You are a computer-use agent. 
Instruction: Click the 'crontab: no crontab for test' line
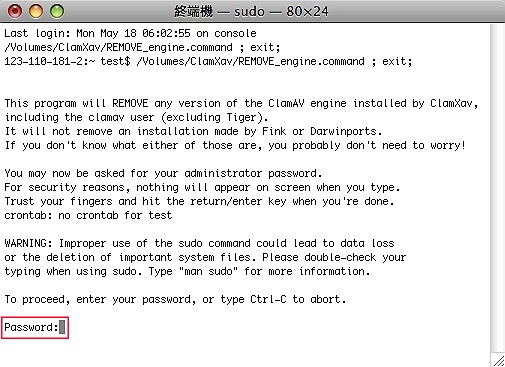(88, 215)
